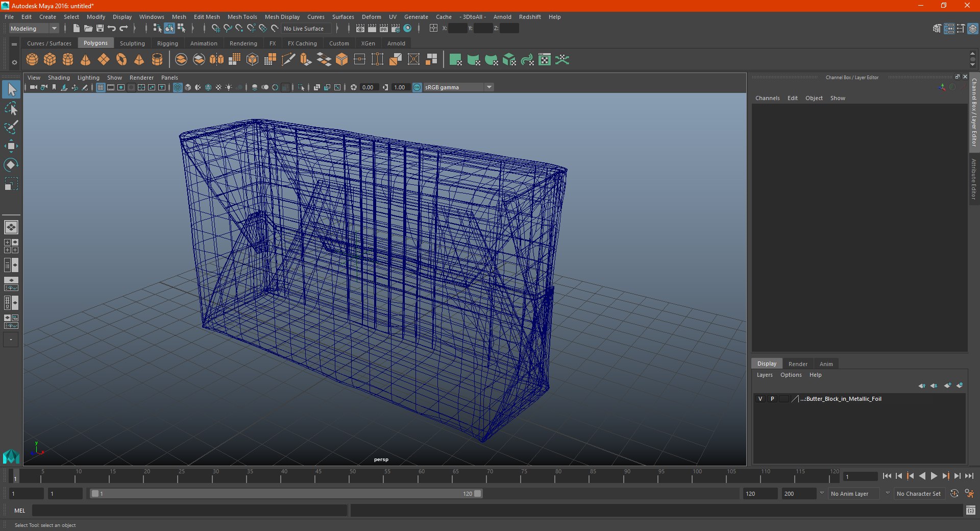
Task: Create a polygon cube from the shelf
Action: click(x=50, y=60)
